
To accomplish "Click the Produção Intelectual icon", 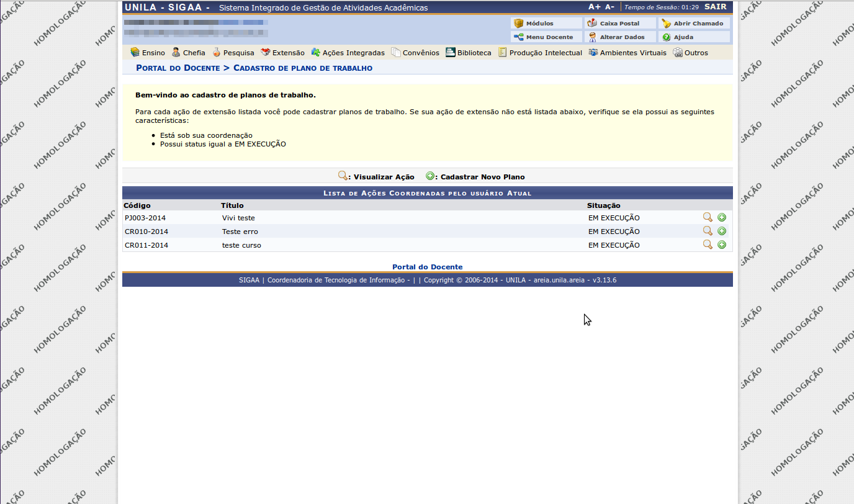I will pos(503,52).
